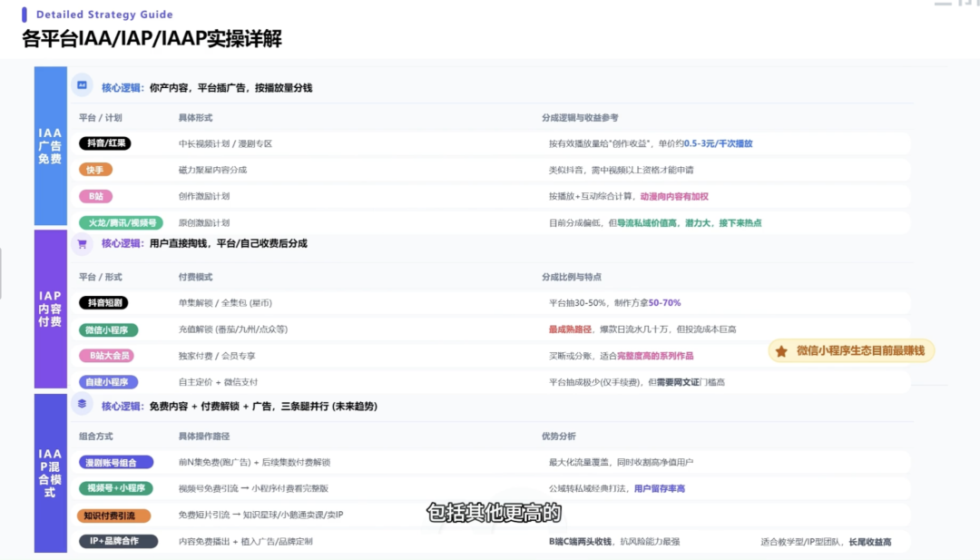
Task: Select the black 抖音短剧 tag
Action: (x=103, y=302)
